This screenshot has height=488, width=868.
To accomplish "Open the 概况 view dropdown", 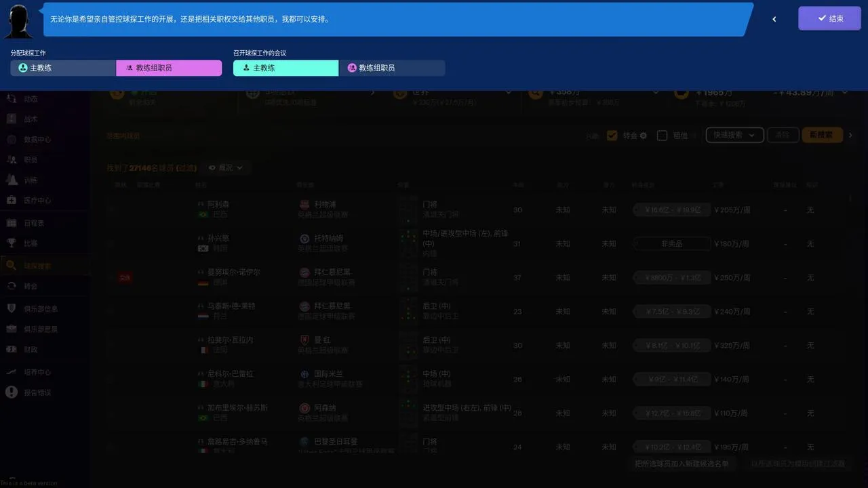I will (x=226, y=167).
